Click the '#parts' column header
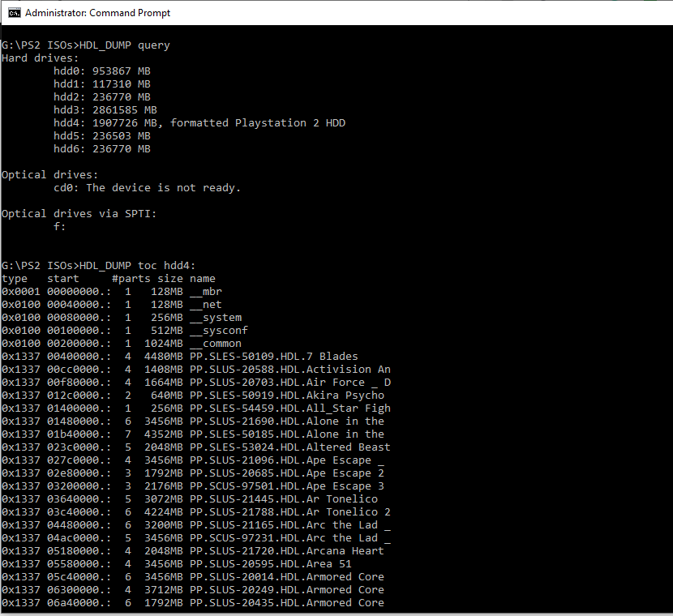 (131, 279)
